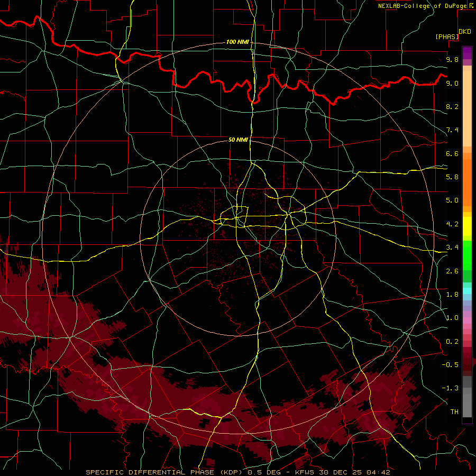Image resolution: width=476 pixels, height=476 pixels.
Task: Click the "DKD" label above the color bar
Action: tap(465, 32)
